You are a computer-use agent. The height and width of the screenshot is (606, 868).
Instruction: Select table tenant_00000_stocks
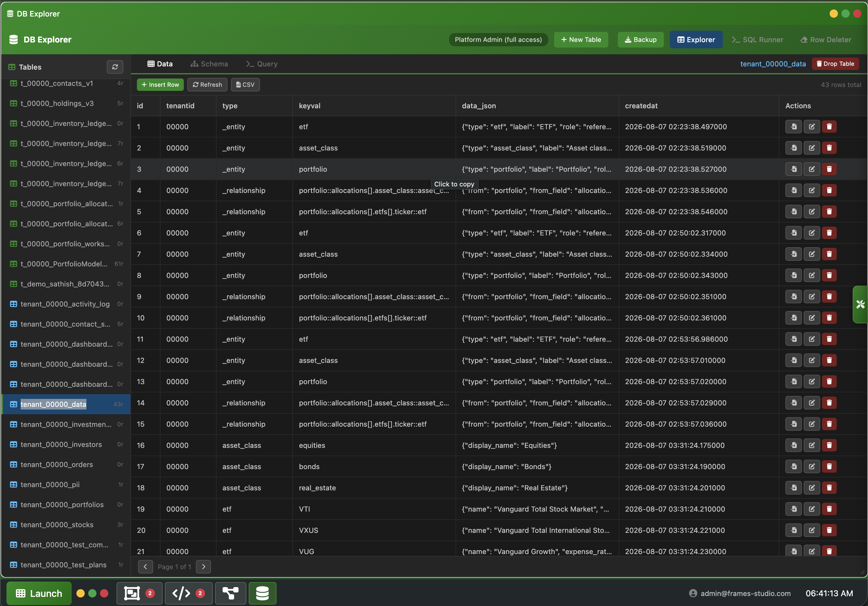click(66, 525)
